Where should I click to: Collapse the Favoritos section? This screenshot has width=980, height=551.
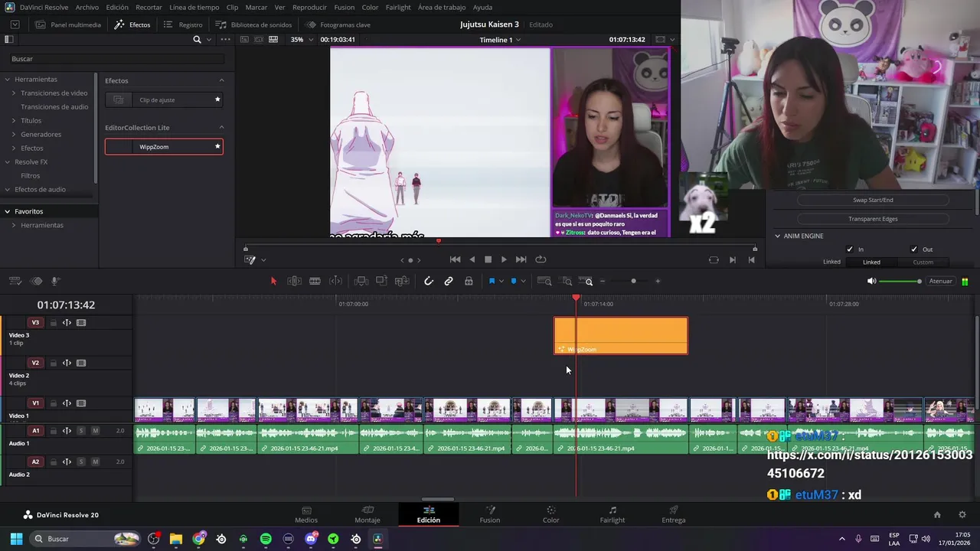8,211
